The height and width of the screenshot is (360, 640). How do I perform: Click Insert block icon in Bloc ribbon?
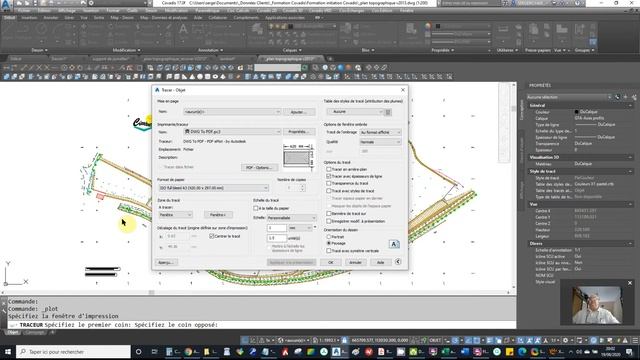coord(345,29)
